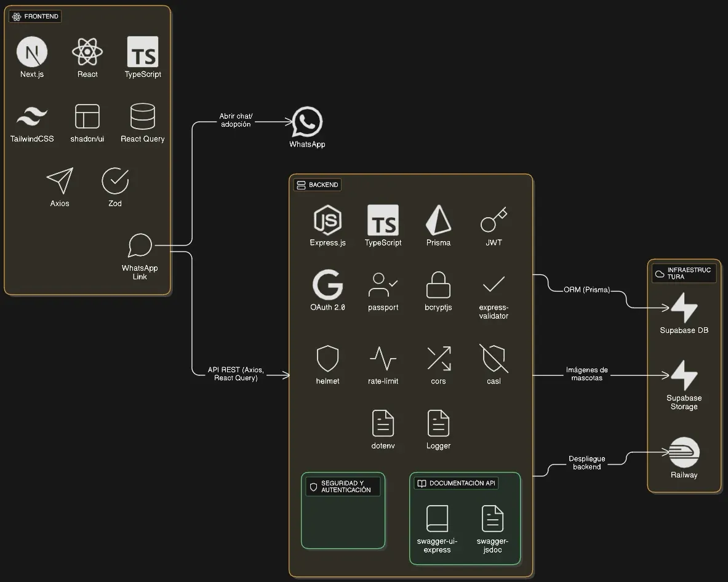This screenshot has height=582, width=728.
Task: Click the bcryptjs padlock icon
Action: 438,285
